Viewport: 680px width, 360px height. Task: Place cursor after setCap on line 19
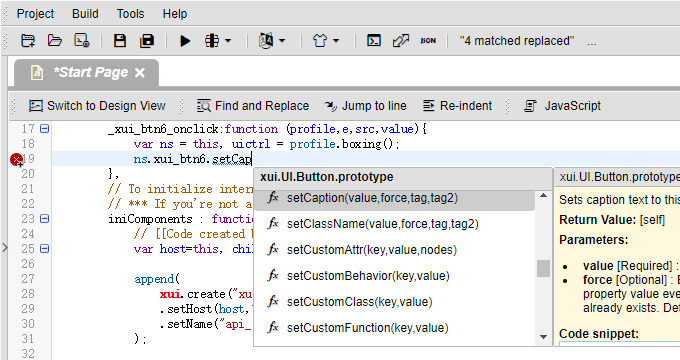click(252, 159)
